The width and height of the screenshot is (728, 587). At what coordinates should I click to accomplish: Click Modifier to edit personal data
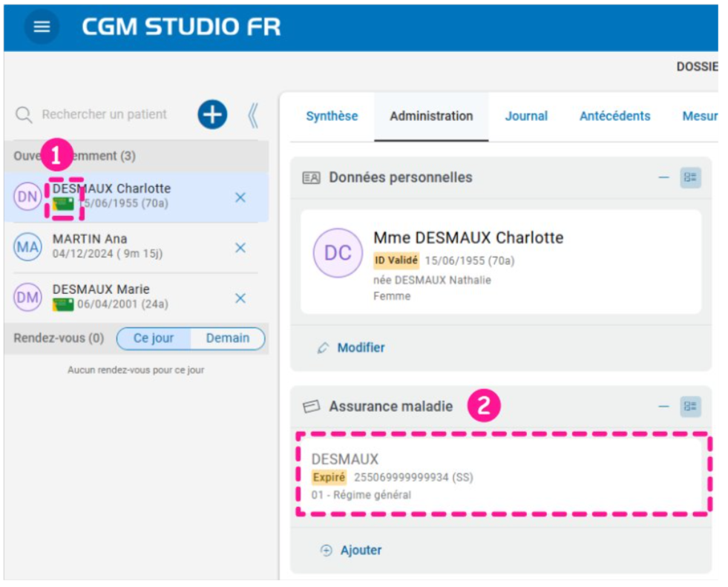tap(361, 348)
